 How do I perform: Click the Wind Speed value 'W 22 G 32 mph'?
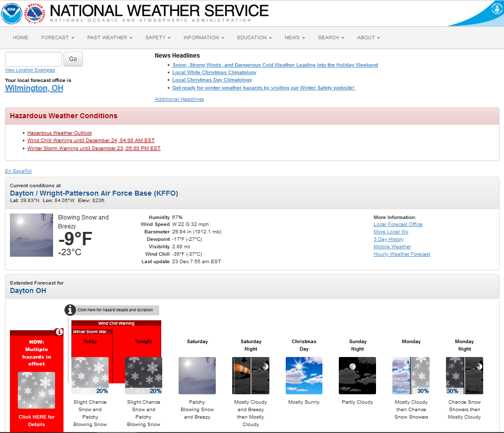[x=190, y=224]
